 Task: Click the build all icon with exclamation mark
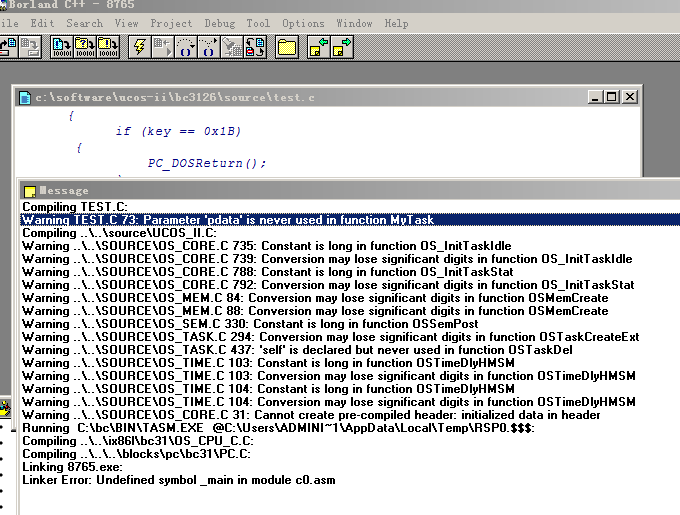click(x=108, y=47)
